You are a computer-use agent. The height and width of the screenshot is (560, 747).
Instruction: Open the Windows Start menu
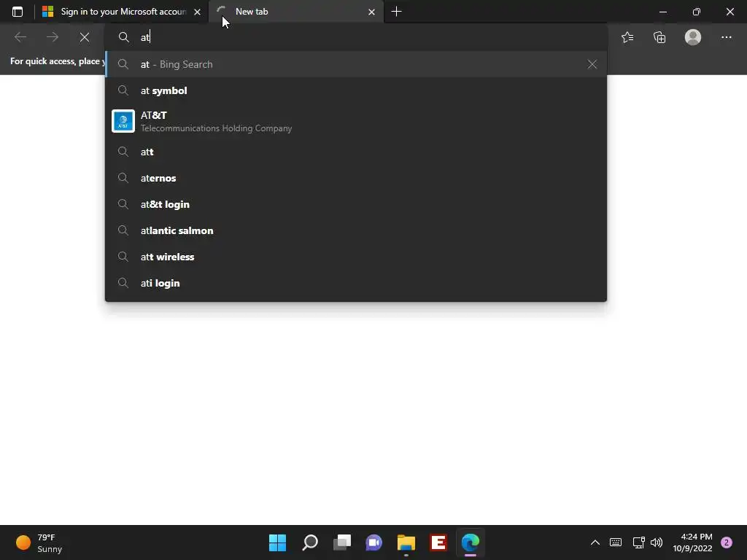tap(277, 542)
